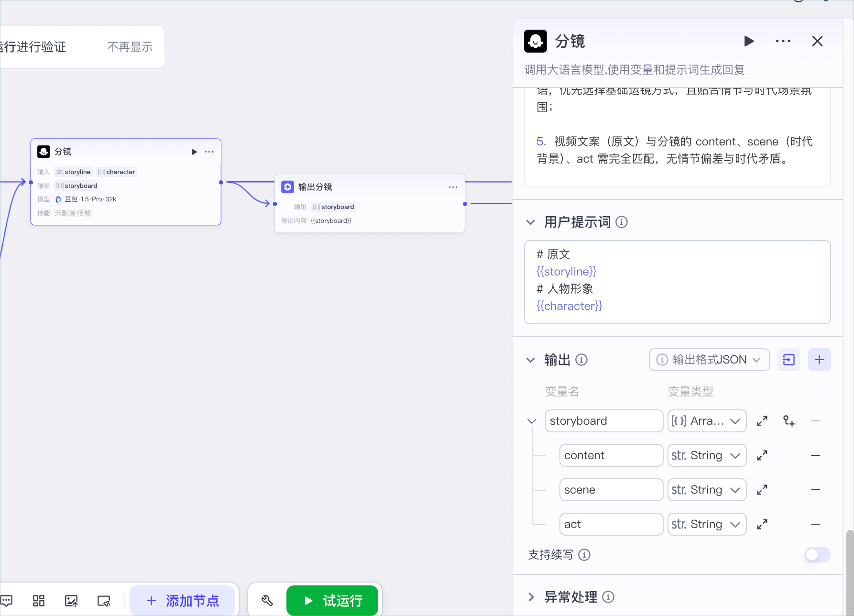Click the wrench debug tool icon

tap(267, 601)
